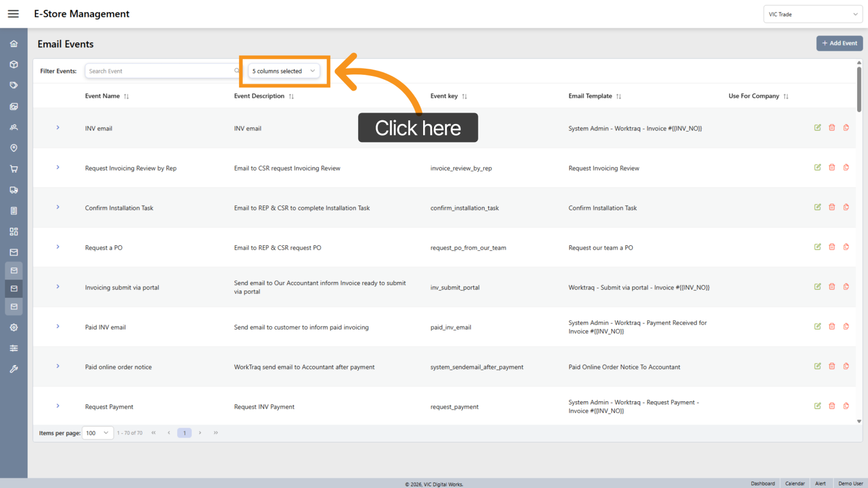Viewport: 868px width, 488px height.
Task: Open the location pin sidebar icon
Action: [x=14, y=148]
